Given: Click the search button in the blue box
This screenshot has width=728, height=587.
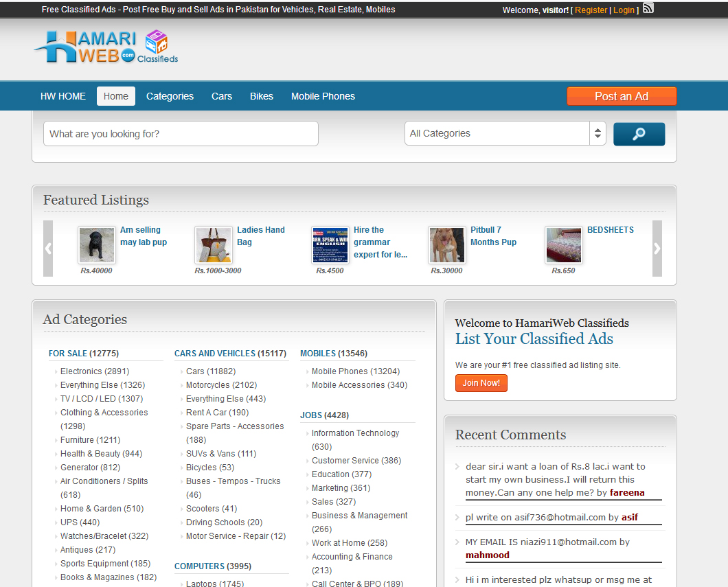Looking at the screenshot, I should 639,133.
